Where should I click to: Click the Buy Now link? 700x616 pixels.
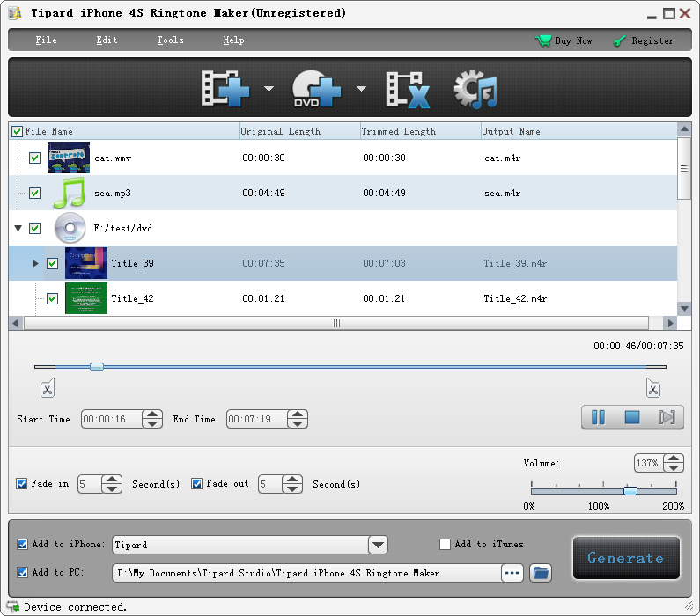(564, 40)
